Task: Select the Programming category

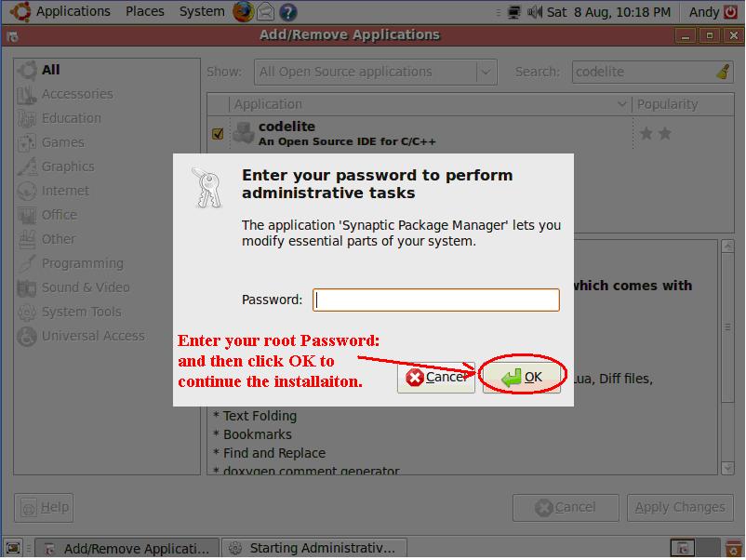Action: click(x=82, y=263)
